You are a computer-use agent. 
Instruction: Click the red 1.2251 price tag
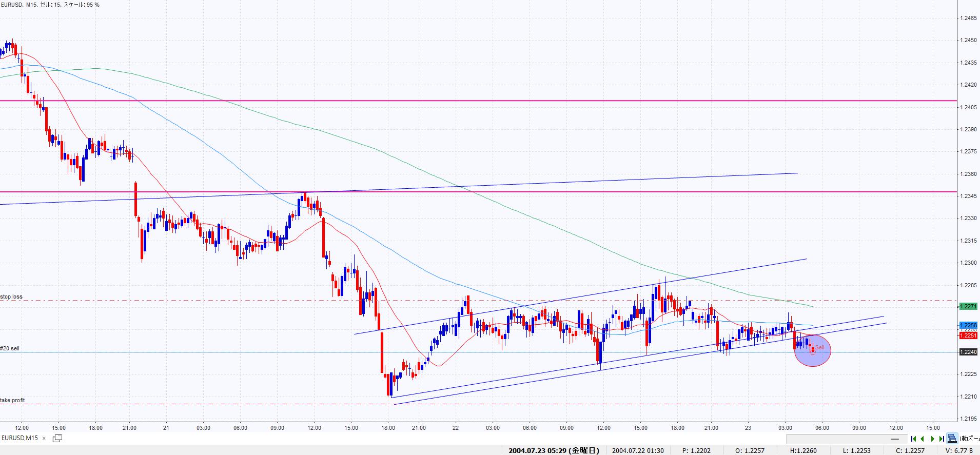[968, 335]
